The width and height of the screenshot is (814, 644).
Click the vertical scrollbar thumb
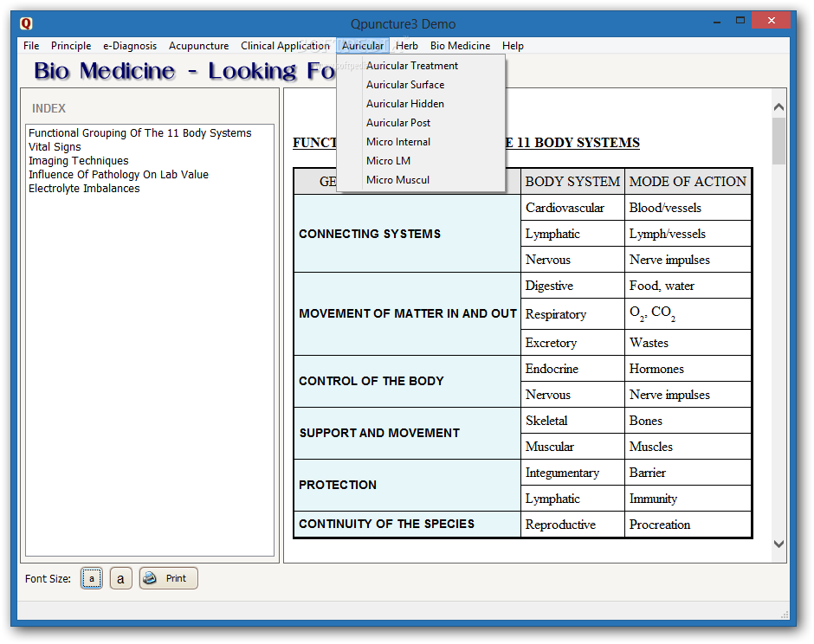point(778,140)
